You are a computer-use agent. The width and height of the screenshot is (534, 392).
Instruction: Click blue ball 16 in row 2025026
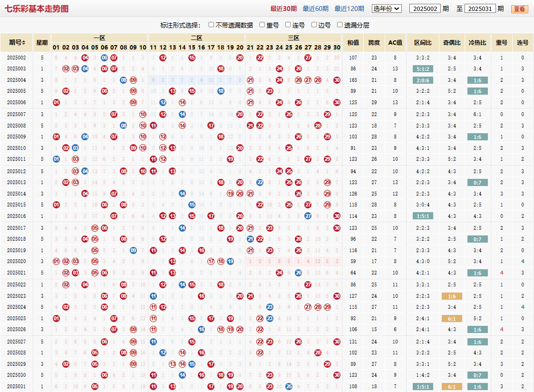point(201,329)
